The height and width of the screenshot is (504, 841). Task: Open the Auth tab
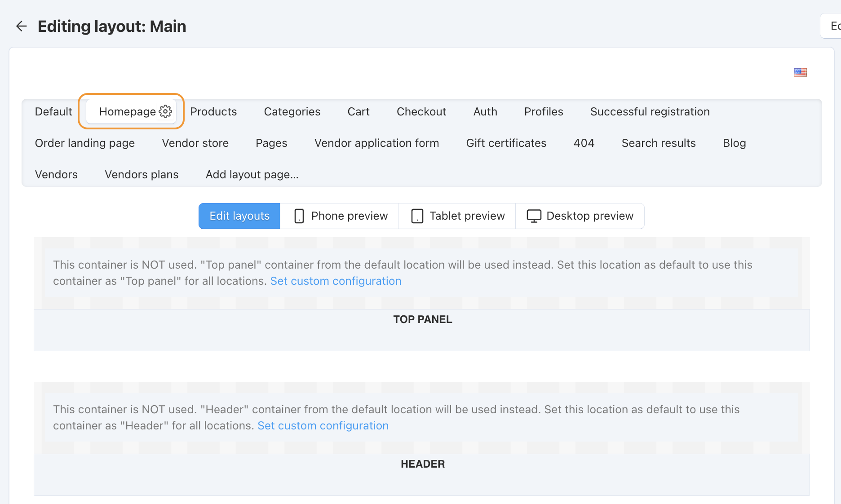pyautogui.click(x=485, y=111)
